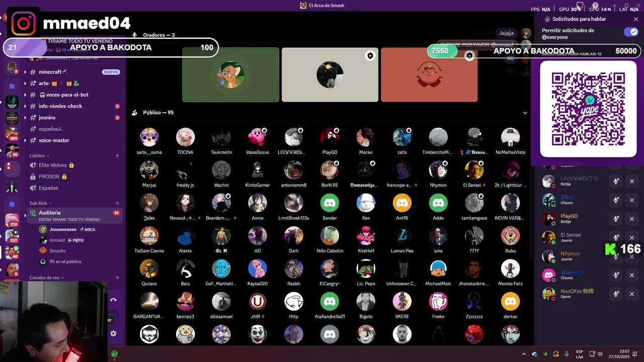644x362 pixels.
Task: Select the orange speaker tile
Action: point(429,75)
